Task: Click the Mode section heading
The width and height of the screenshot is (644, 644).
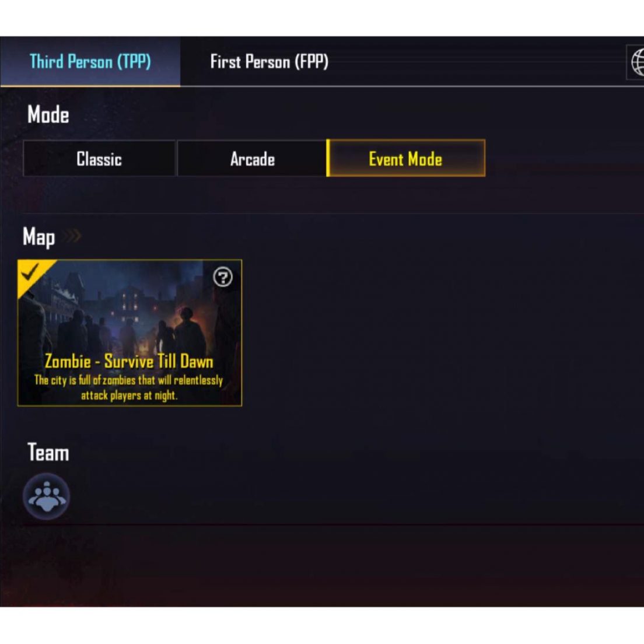Action: coord(48,114)
